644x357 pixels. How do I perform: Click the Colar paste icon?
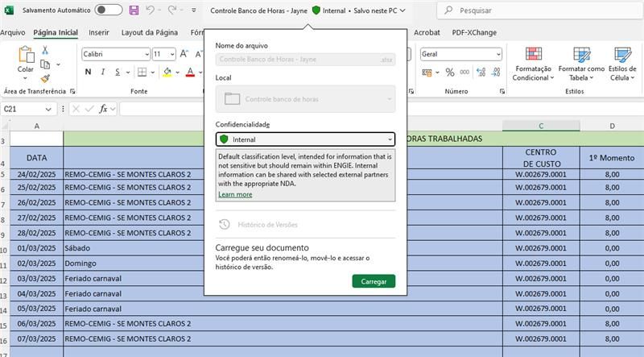tap(26, 55)
